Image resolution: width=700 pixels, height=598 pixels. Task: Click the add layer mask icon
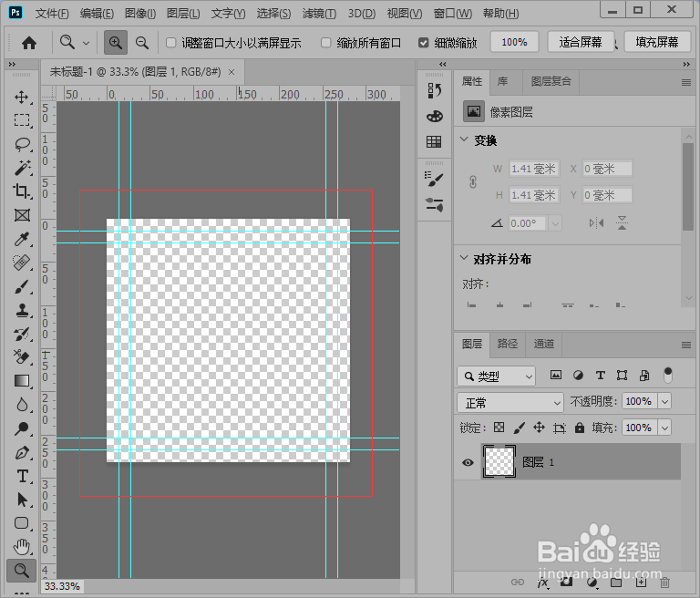point(566,583)
